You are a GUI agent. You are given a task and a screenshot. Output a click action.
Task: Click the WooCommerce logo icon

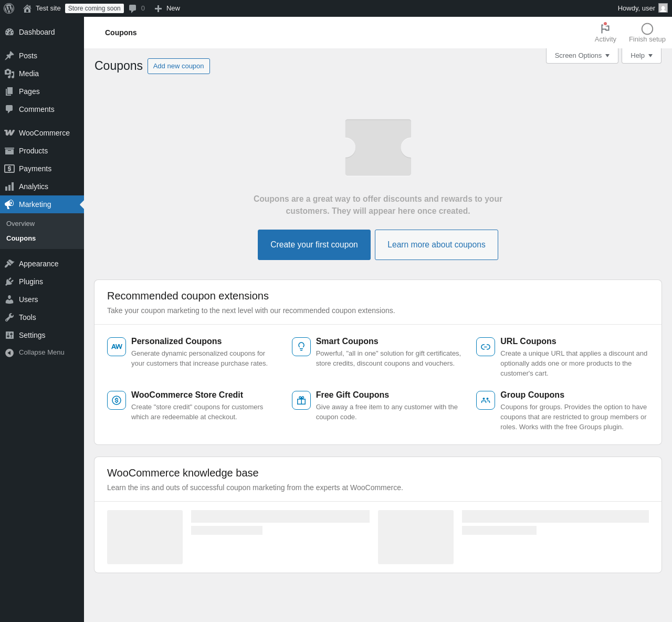point(9,133)
